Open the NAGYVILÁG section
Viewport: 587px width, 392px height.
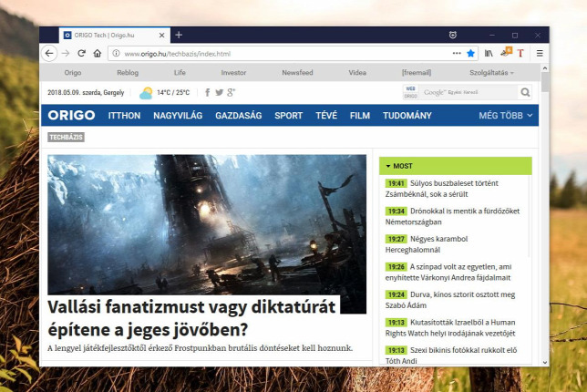pos(178,115)
